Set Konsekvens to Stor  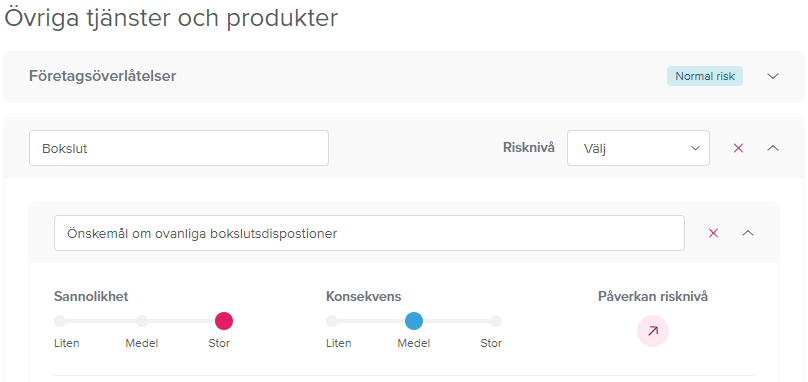[496, 321]
